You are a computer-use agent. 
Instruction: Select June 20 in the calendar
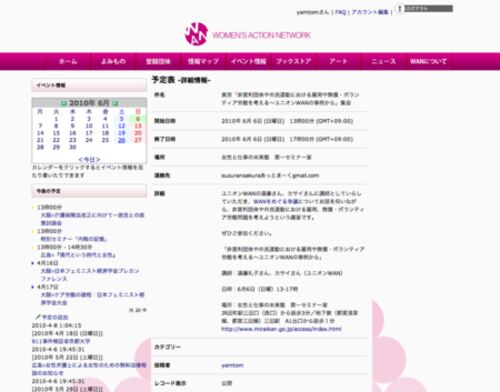[x=138, y=133]
